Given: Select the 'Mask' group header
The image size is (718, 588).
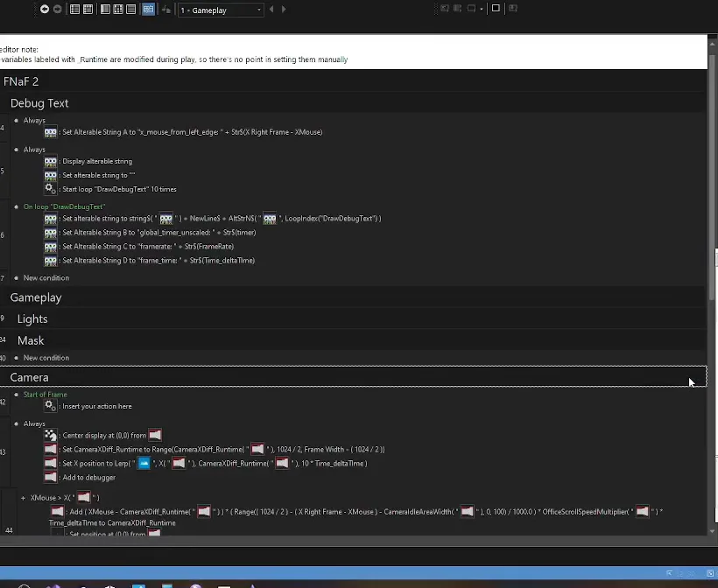Looking at the screenshot, I should pyautogui.click(x=31, y=340).
